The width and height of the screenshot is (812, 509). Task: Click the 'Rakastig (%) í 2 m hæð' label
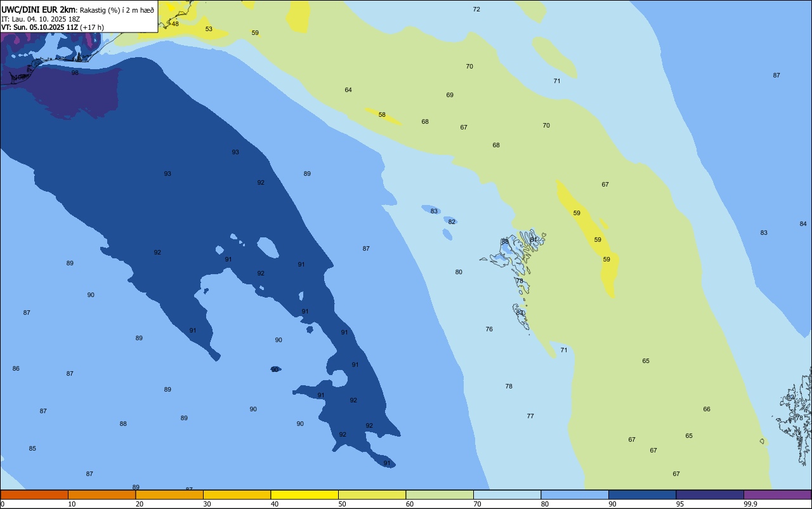[x=117, y=10]
